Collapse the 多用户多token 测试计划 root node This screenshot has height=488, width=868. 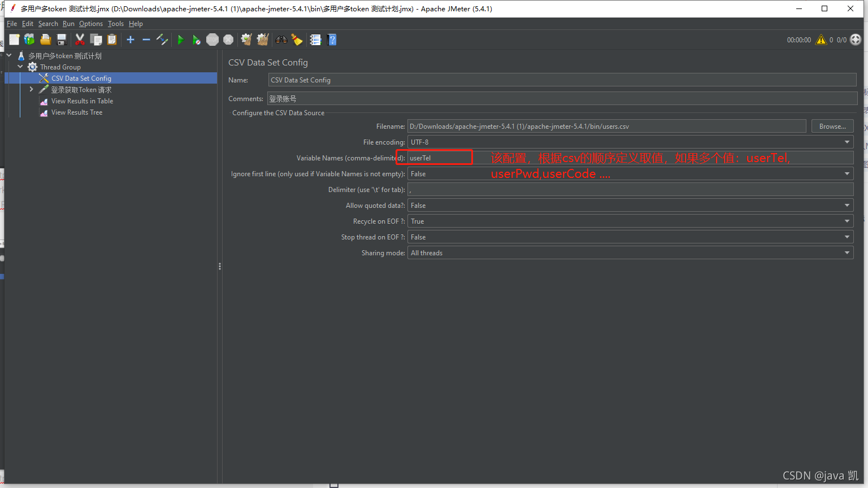point(9,55)
